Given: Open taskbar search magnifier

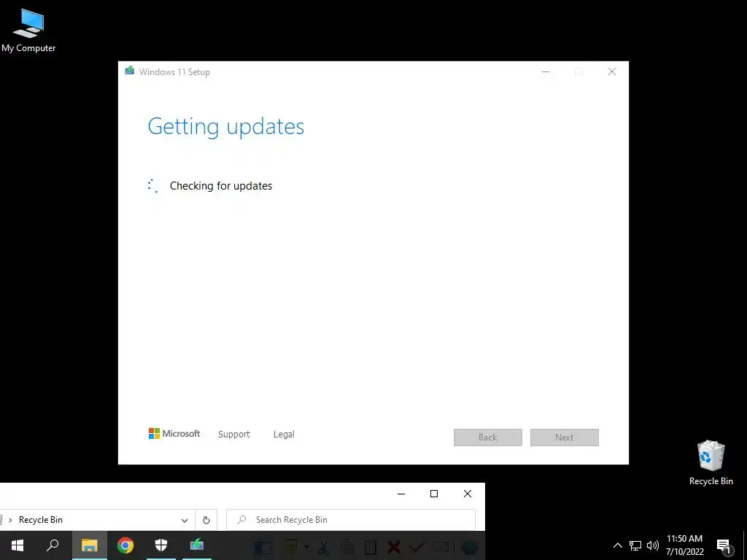Looking at the screenshot, I should pyautogui.click(x=53, y=545).
